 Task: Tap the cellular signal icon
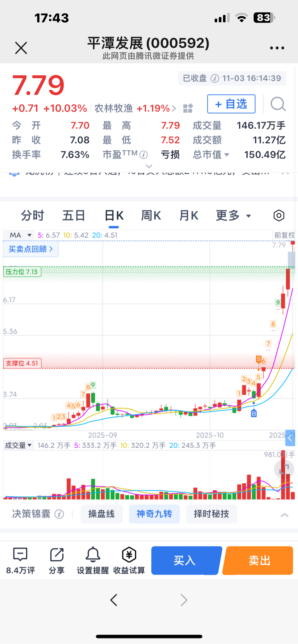coord(222,18)
